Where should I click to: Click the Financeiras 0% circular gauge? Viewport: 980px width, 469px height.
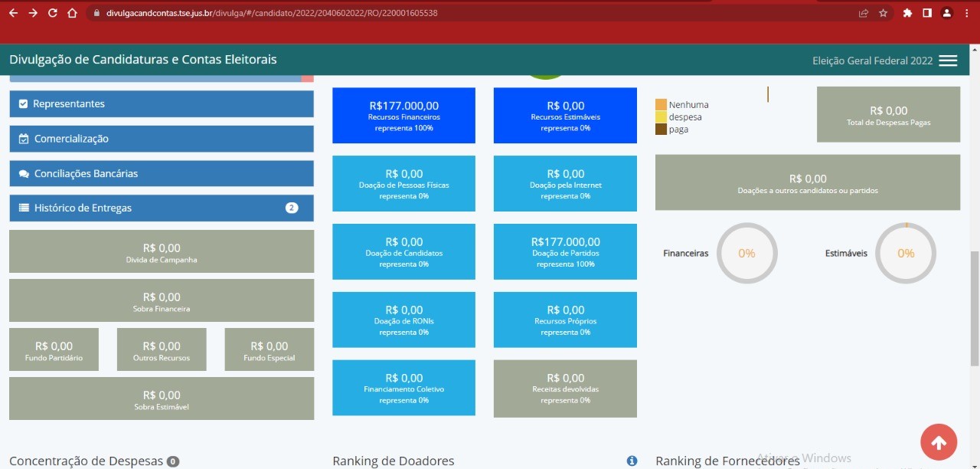pos(746,253)
